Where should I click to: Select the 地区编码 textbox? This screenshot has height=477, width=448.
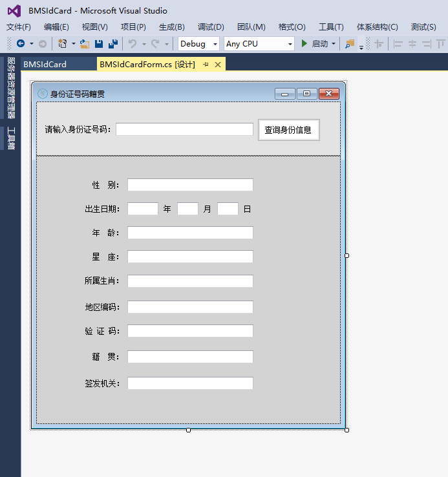coord(190,306)
